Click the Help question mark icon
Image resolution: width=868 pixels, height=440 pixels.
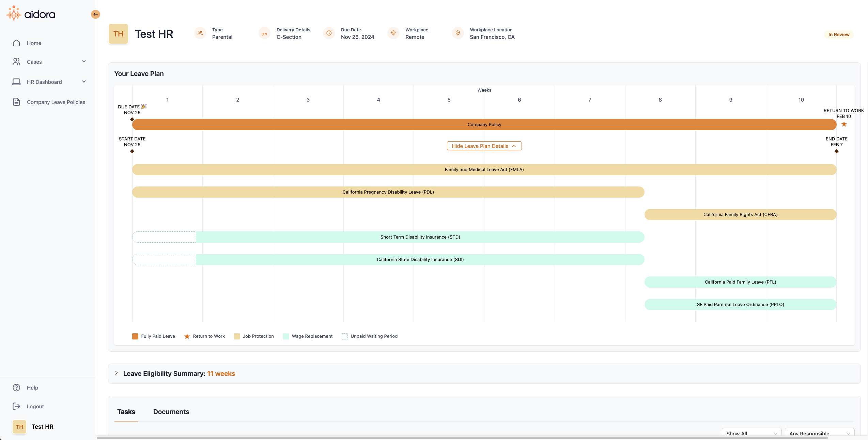pos(16,388)
